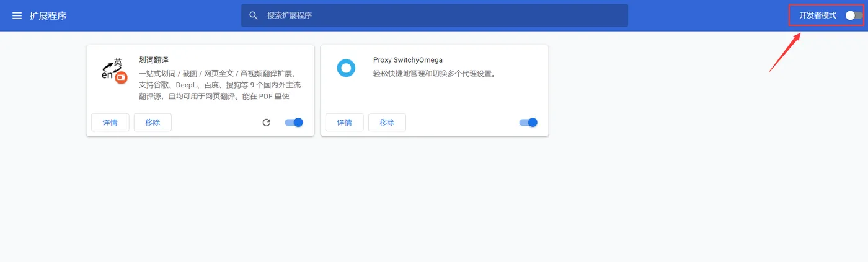Reload the 划词翻译 extension
The width and height of the screenshot is (868, 262).
coord(267,123)
